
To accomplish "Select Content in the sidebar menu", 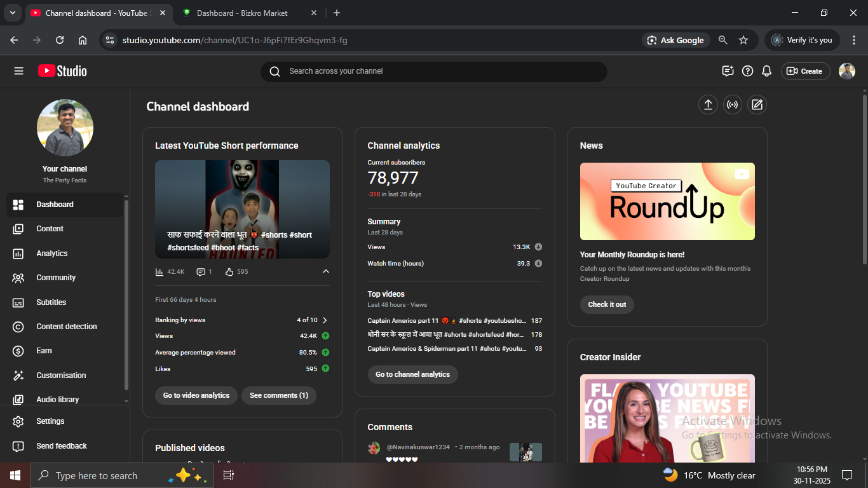I will click(x=50, y=229).
